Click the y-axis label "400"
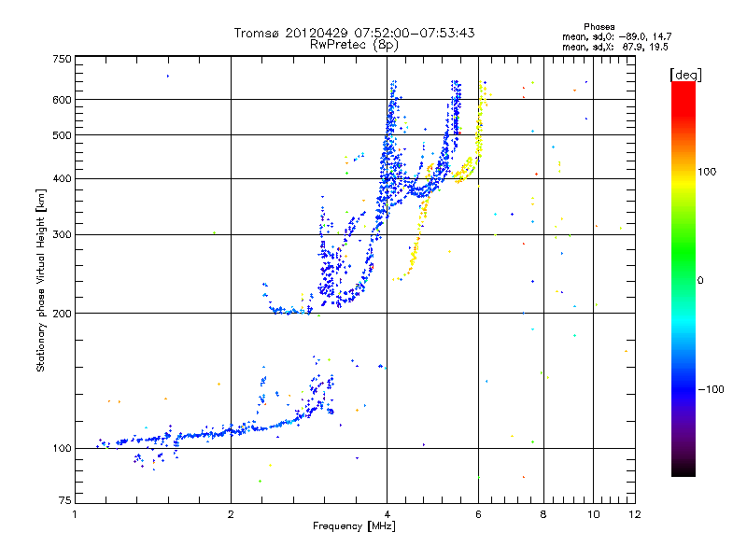The image size is (747, 560). click(x=62, y=178)
